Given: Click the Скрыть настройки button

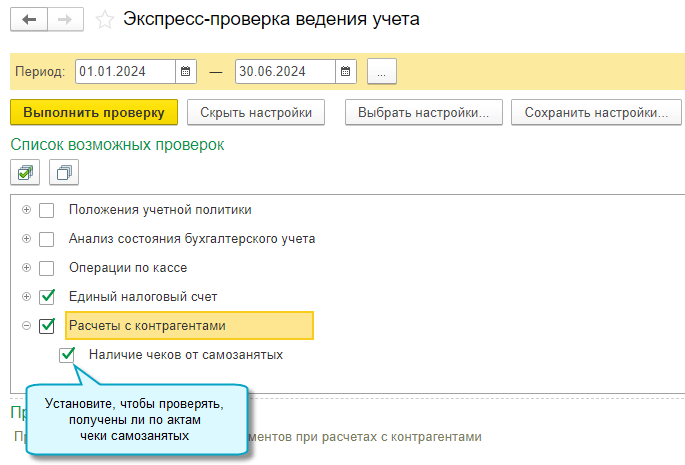Looking at the screenshot, I should coord(256,112).
